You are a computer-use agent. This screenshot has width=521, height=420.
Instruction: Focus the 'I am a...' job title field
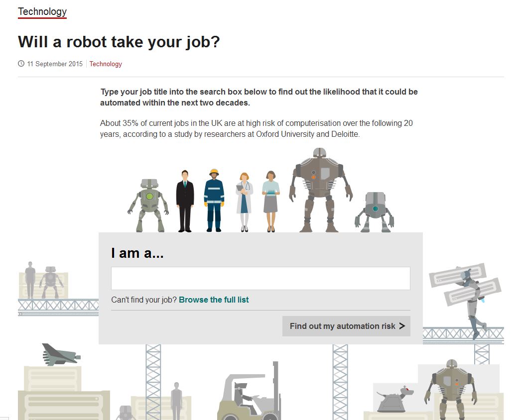260,278
